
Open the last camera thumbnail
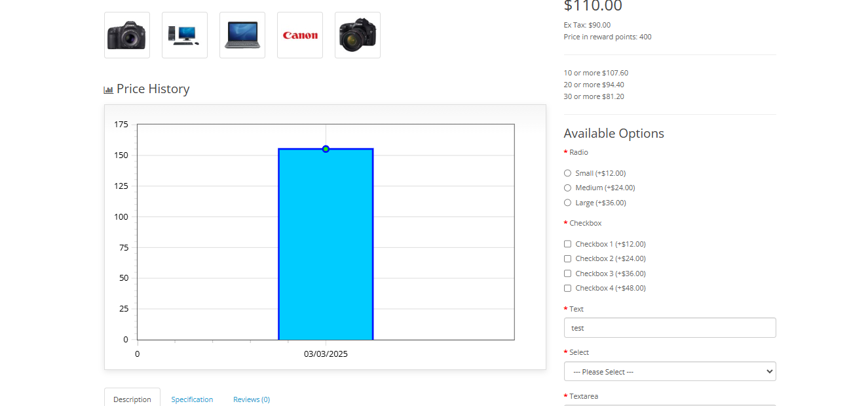click(358, 35)
